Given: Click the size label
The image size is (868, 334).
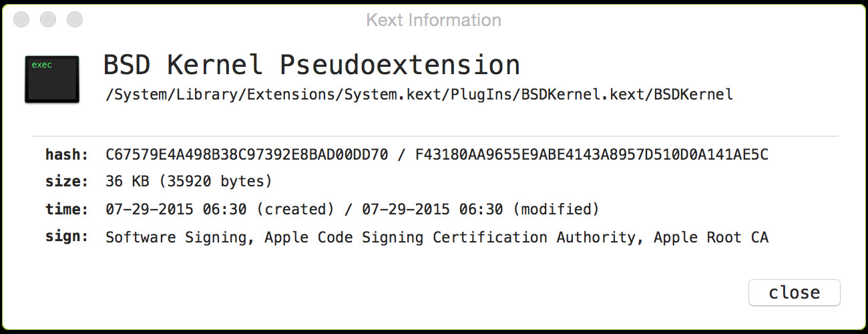Looking at the screenshot, I should [x=67, y=182].
